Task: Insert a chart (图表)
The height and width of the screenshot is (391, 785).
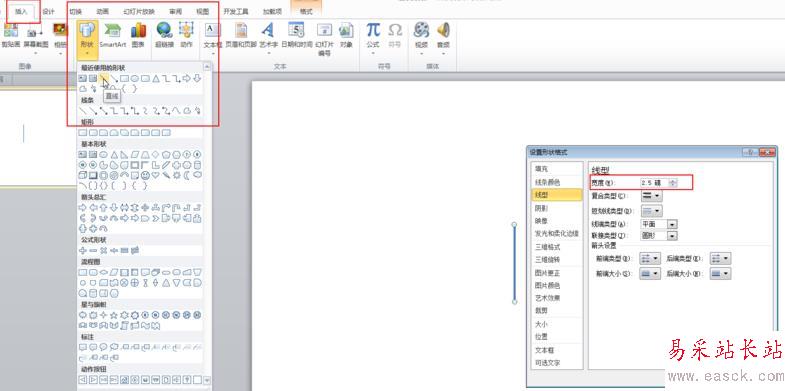Action: pyautogui.click(x=138, y=35)
